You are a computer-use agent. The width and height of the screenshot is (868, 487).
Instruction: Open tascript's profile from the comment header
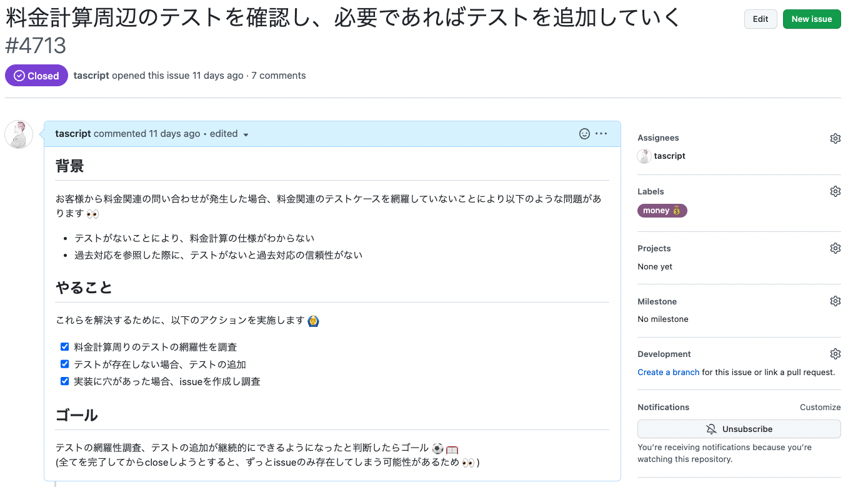click(72, 133)
